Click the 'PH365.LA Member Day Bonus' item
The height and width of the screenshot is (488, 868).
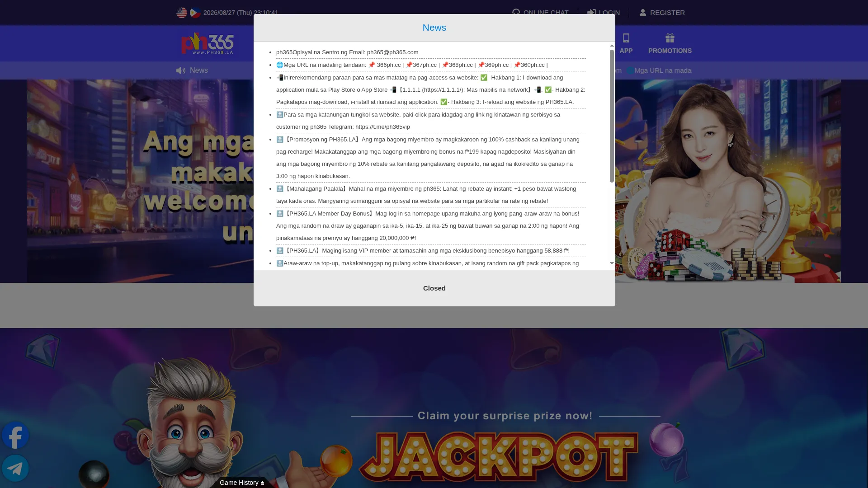[x=431, y=226]
